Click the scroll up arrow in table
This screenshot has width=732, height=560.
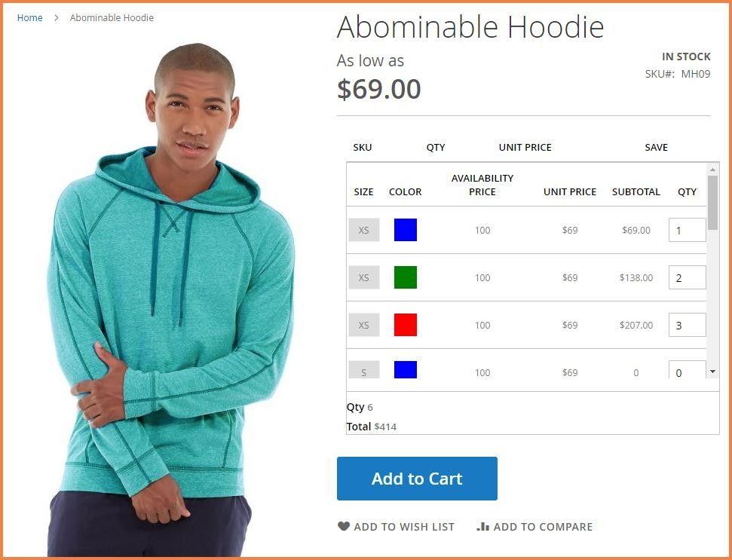pos(712,169)
